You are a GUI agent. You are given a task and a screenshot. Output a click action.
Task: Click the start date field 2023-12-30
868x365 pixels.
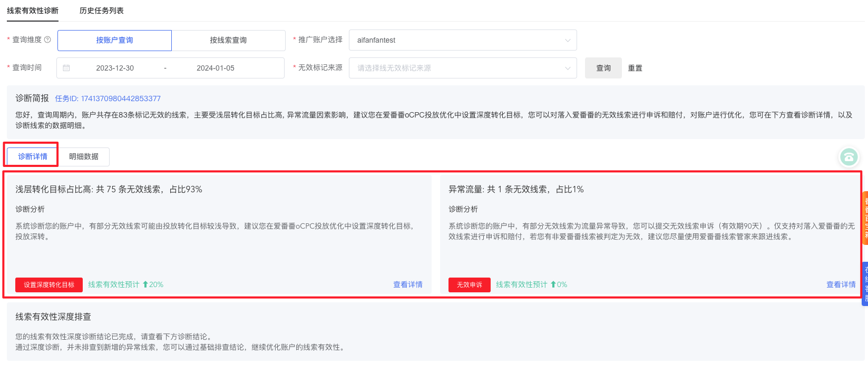tap(115, 68)
